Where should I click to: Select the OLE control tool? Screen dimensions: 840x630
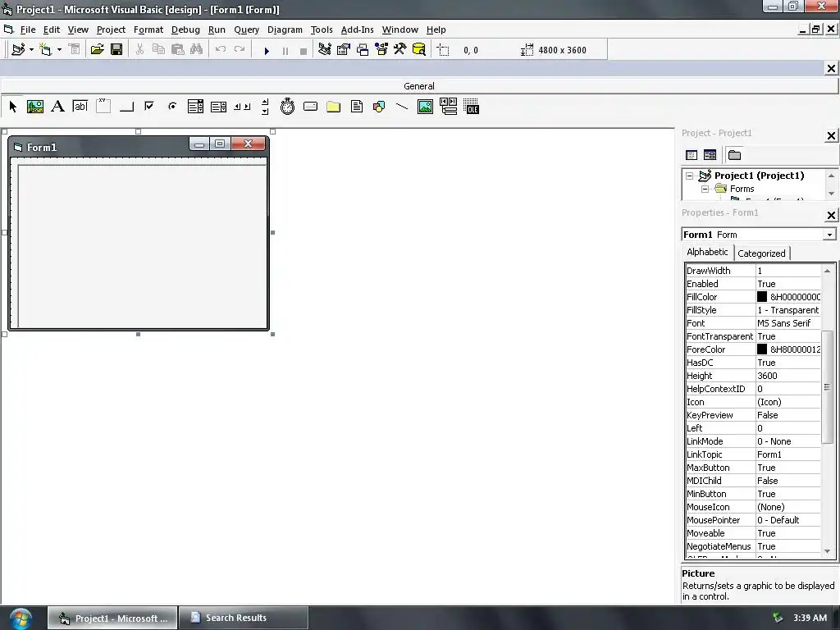point(472,107)
